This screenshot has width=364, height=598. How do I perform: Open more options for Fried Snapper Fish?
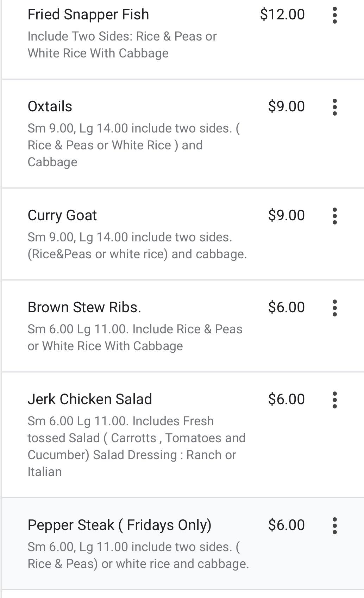pyautogui.click(x=334, y=15)
